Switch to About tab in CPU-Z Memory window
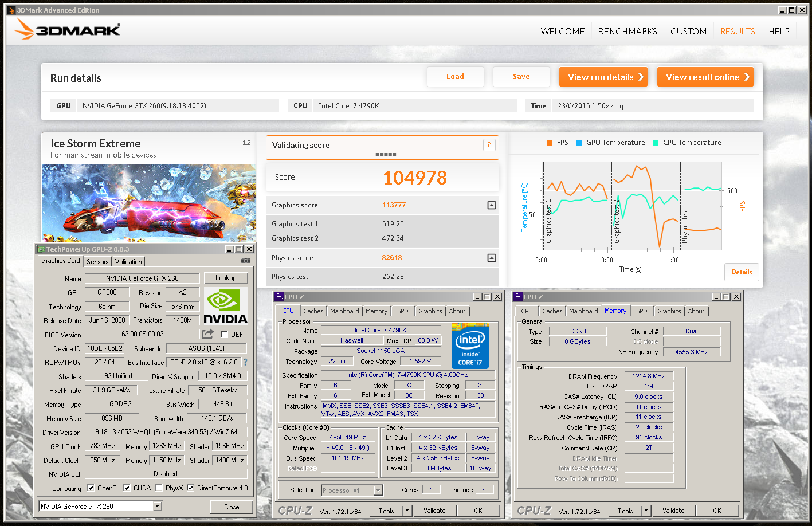The image size is (812, 526). click(696, 311)
